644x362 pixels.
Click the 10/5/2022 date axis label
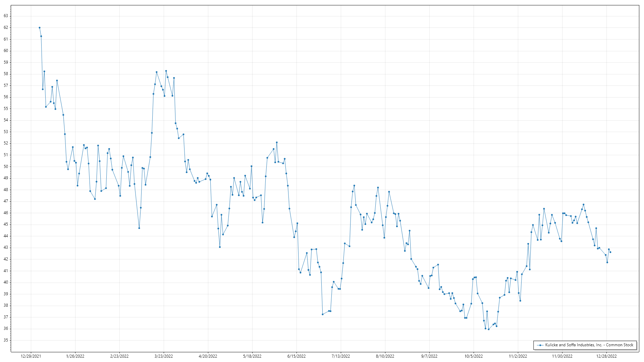pos(474,356)
